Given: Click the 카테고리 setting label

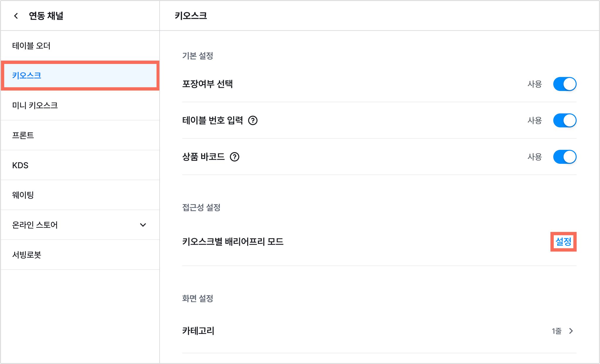Looking at the screenshot, I should [x=198, y=331].
